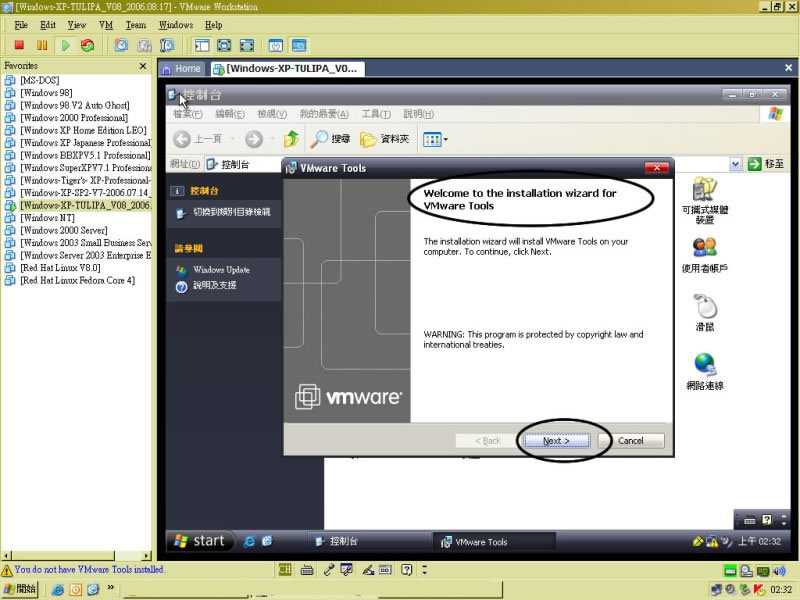Click the Take Snapshot toolbar icon
This screenshot has height=600, width=800.
[x=121, y=45]
